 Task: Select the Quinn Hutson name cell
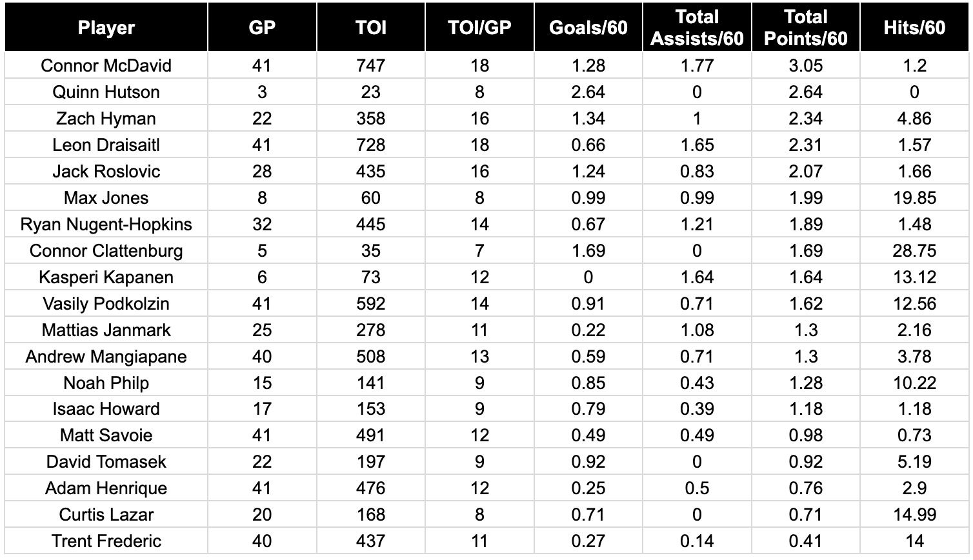(x=106, y=92)
